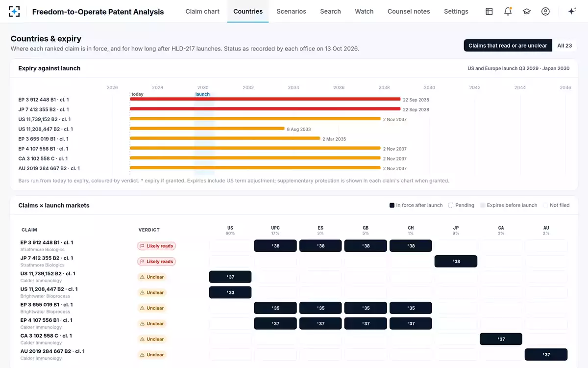Open claim EP 3 912 448 B1 row
Screen dimensions: 588x368
point(294,246)
